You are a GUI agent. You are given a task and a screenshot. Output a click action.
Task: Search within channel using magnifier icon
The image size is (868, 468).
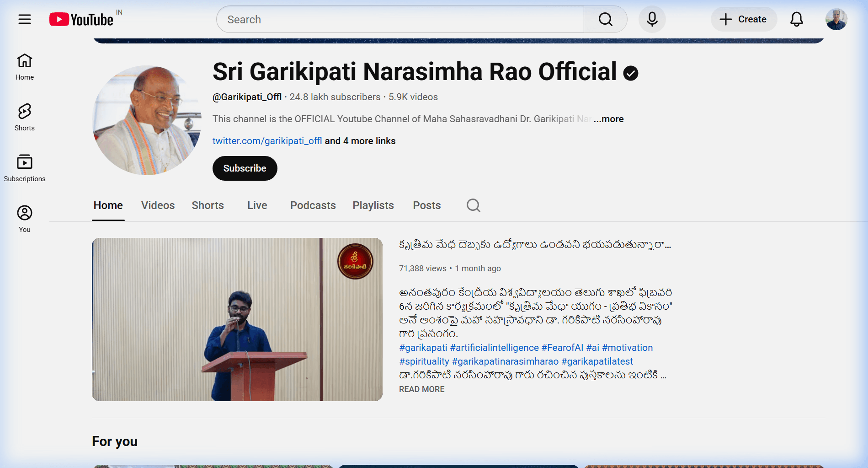pos(473,205)
